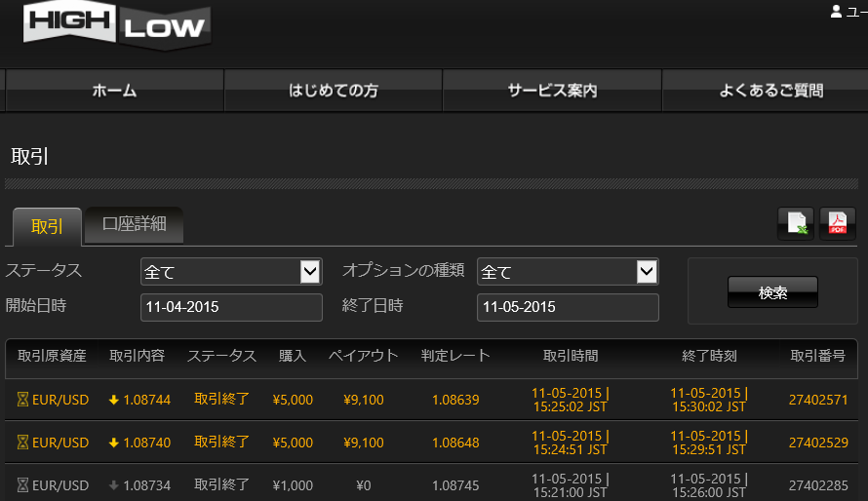Image resolution: width=868 pixels, height=501 pixels.
Task: Export trades as PDF icon
Action: pyautogui.click(x=837, y=224)
